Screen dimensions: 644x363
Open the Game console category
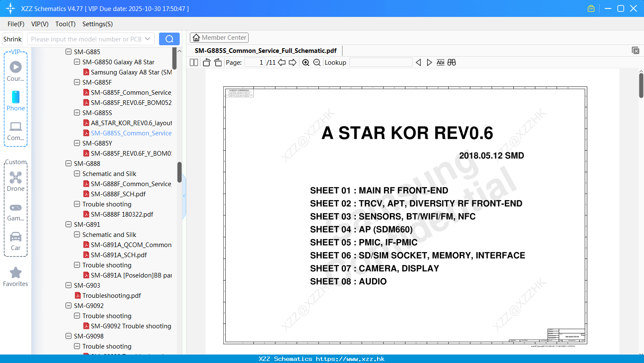[16, 212]
